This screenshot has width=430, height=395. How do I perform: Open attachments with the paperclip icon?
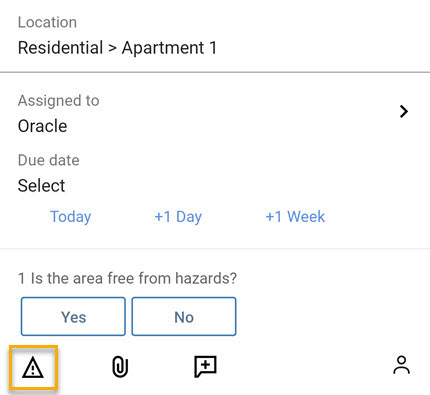tap(120, 367)
